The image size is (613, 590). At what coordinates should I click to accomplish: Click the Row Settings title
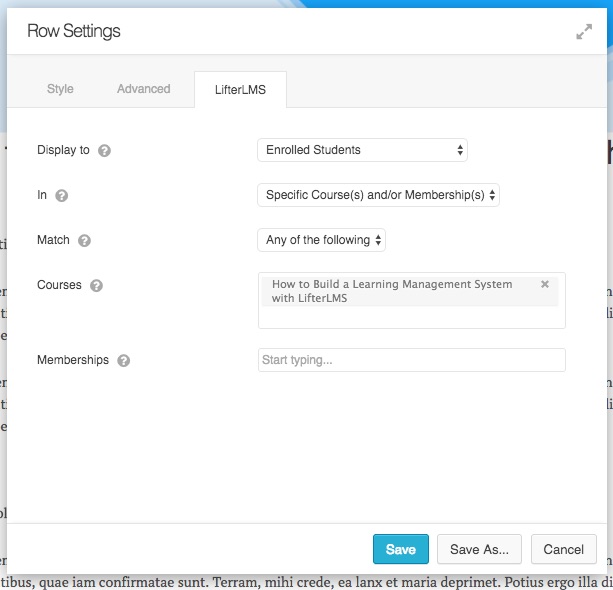pyautogui.click(x=73, y=31)
